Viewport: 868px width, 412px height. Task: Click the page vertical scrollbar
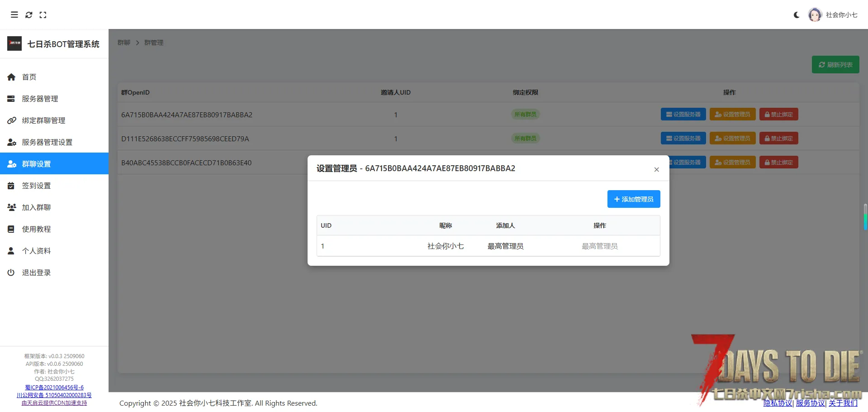click(x=865, y=216)
